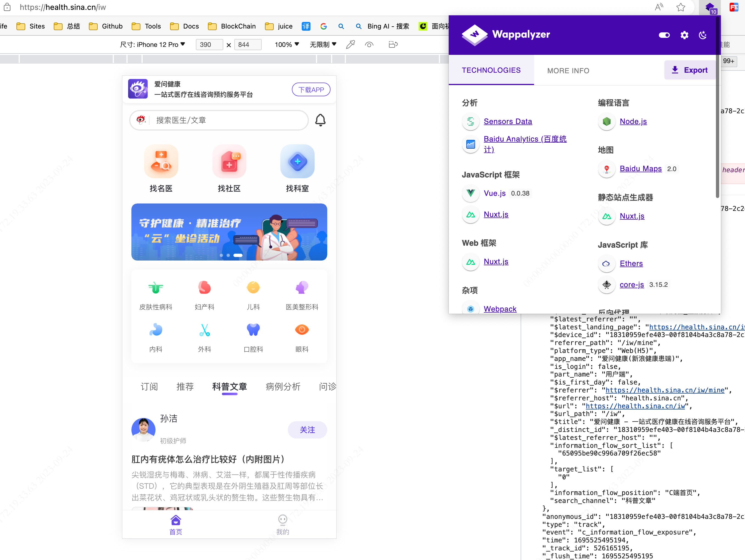Open the 眼科 eye icon
This screenshot has height=560, width=745.
point(302,330)
